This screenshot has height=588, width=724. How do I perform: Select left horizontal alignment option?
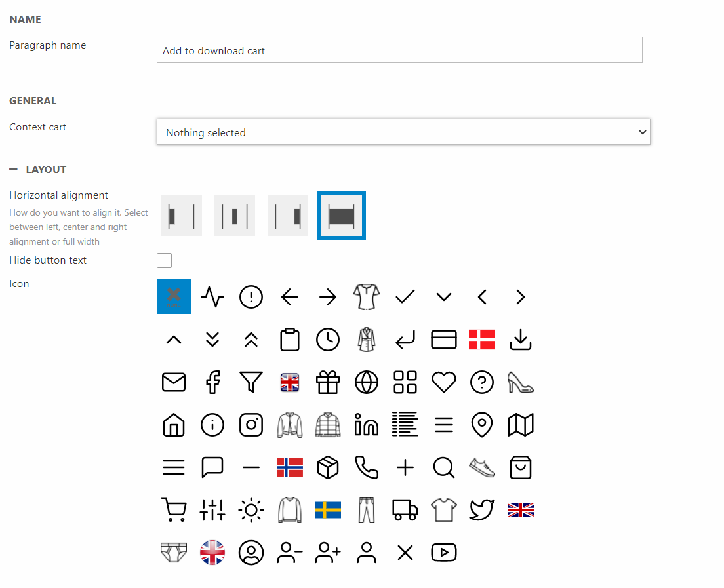click(x=181, y=216)
